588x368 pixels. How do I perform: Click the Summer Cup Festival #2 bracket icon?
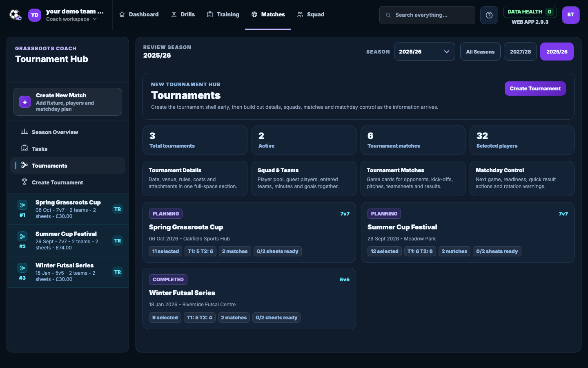22,236
